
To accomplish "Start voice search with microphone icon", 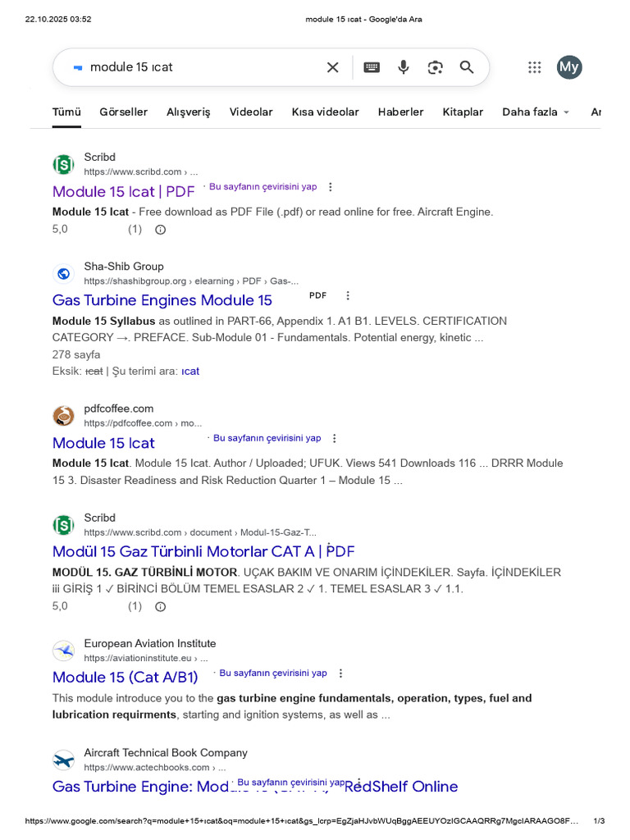I will tap(403, 67).
